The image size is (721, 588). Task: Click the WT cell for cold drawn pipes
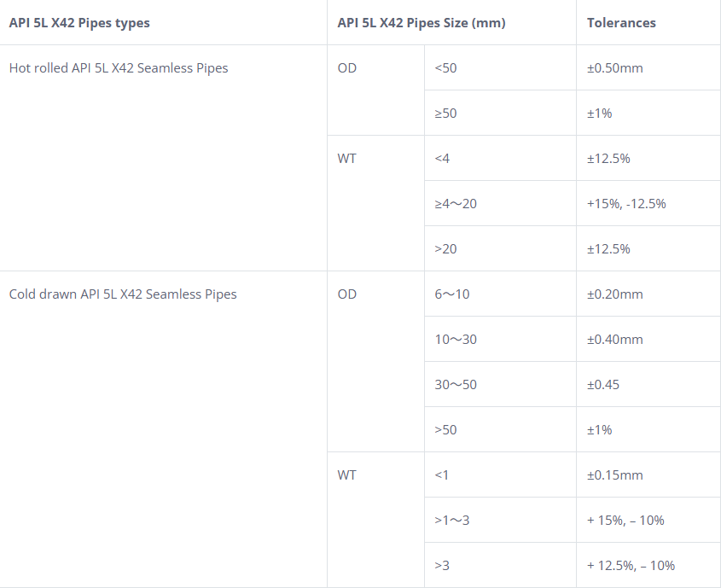pyautogui.click(x=347, y=475)
